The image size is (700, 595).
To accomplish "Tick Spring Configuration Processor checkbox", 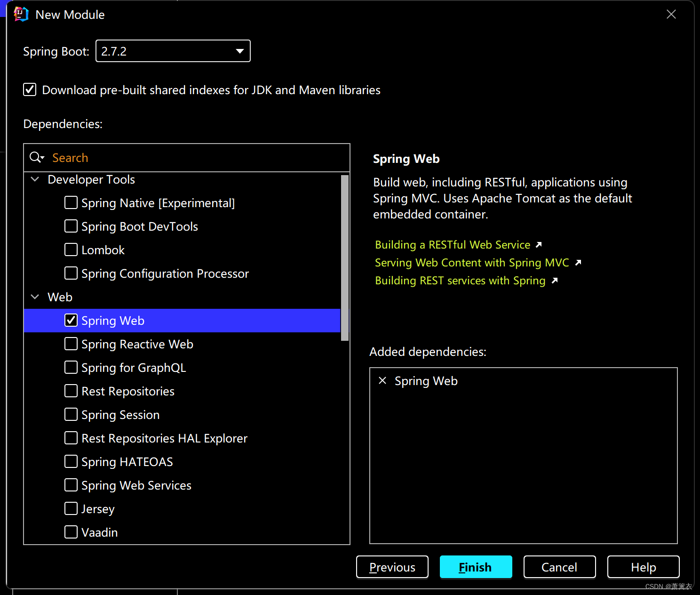I will pyautogui.click(x=71, y=273).
